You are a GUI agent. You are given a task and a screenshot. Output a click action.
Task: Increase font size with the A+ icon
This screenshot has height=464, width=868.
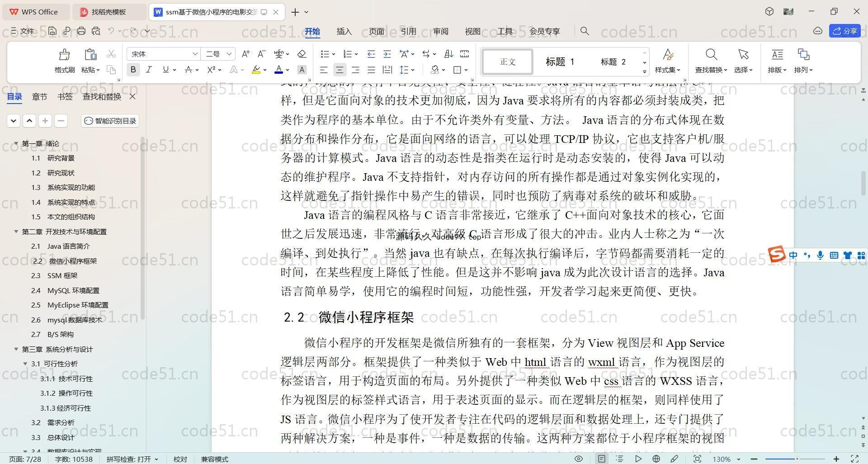[245, 54]
